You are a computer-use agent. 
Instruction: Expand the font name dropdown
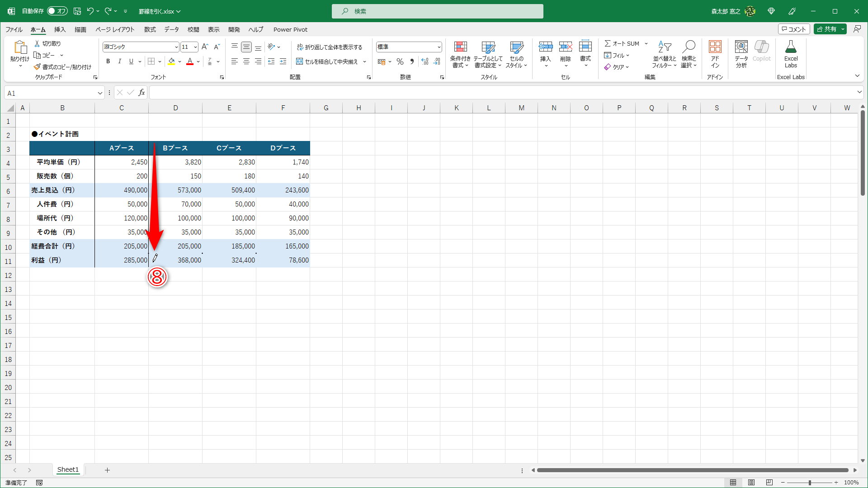pyautogui.click(x=176, y=47)
